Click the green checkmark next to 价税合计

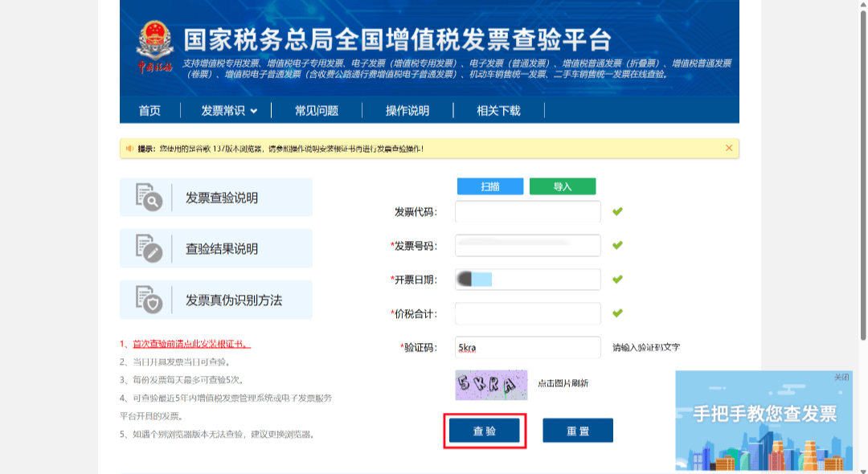coord(617,313)
